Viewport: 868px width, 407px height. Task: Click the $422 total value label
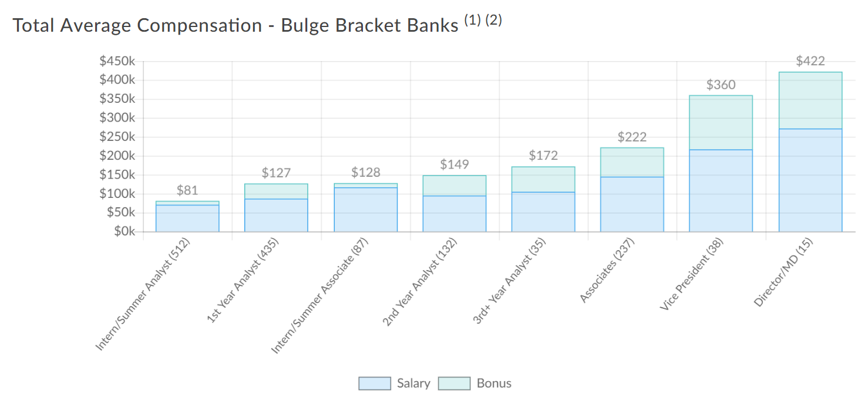(810, 61)
